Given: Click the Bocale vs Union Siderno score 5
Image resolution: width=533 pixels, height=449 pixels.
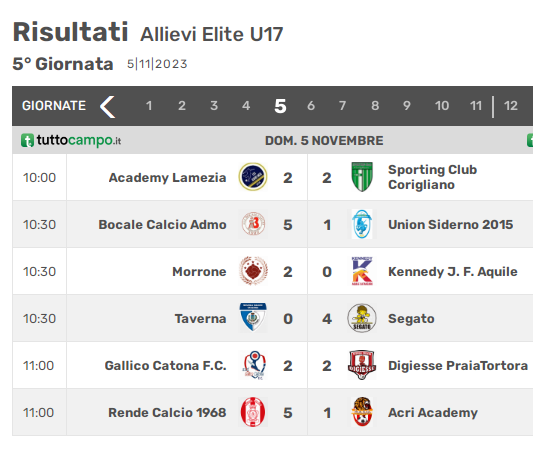Looking at the screenshot, I should [x=288, y=225].
